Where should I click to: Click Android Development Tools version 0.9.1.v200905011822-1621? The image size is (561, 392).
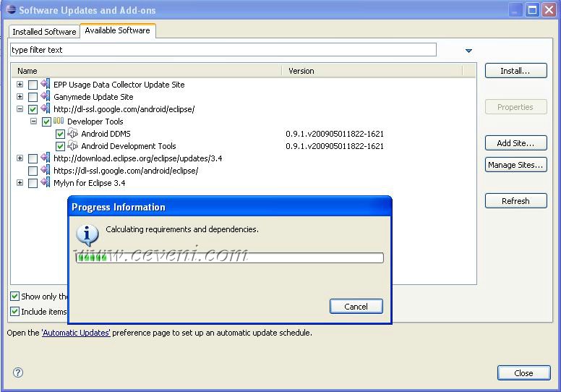click(x=335, y=146)
